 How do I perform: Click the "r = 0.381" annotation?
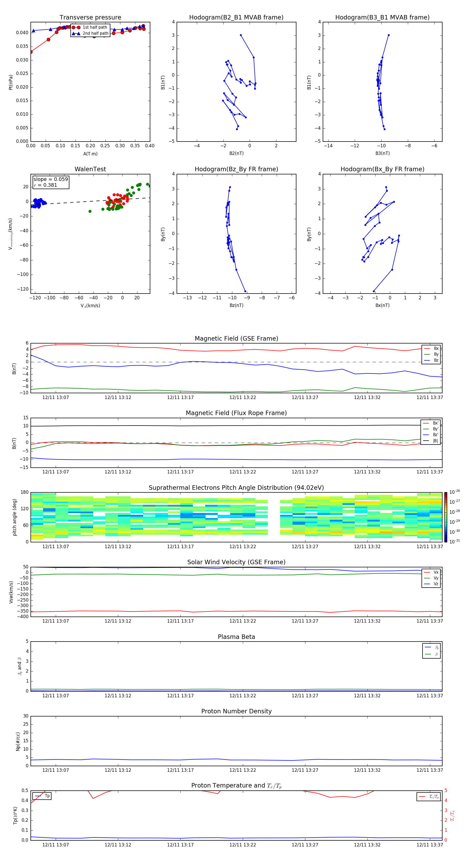coord(45,185)
